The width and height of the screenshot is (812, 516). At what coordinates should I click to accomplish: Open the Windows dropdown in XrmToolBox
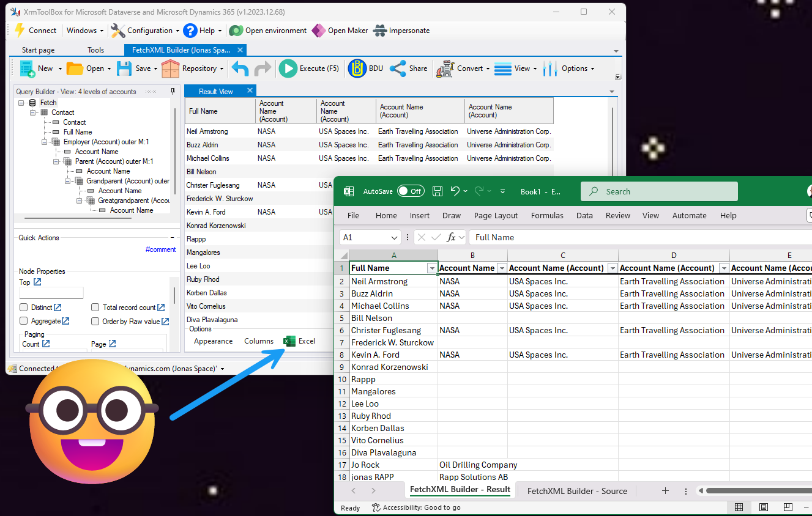(84, 31)
